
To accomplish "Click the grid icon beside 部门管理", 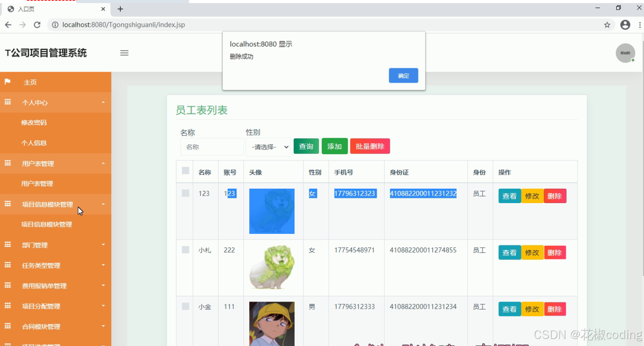I will point(7,245).
